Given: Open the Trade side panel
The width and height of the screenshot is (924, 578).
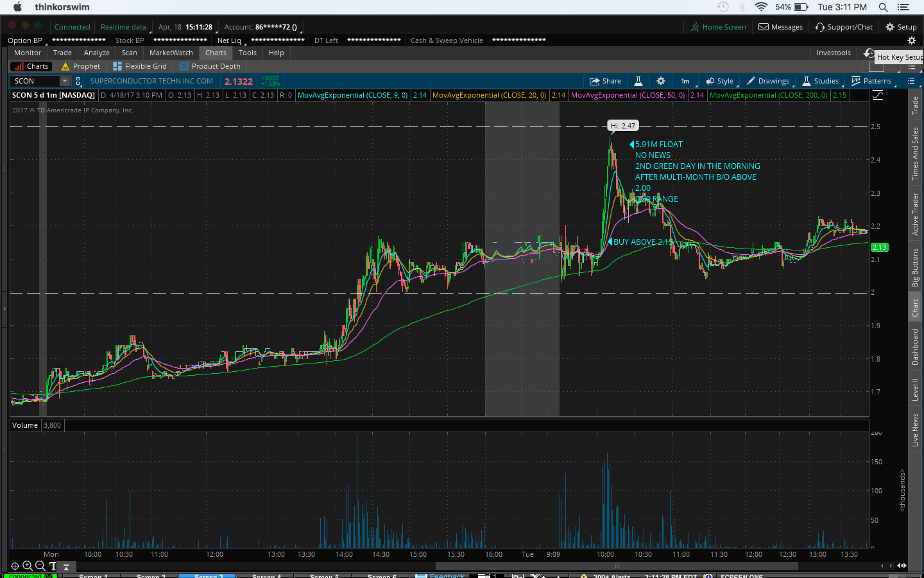Looking at the screenshot, I should pos(915,105).
